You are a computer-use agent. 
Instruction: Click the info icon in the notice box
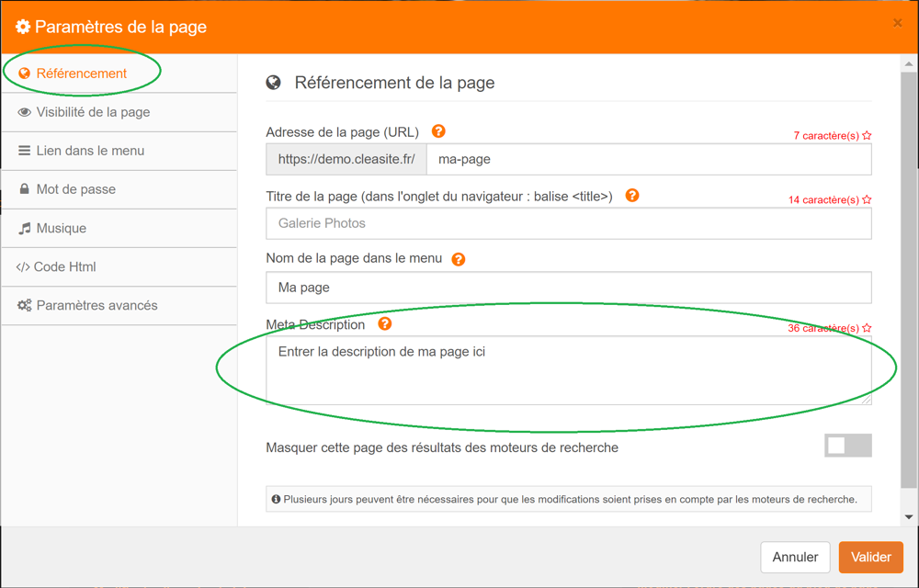[x=276, y=500]
